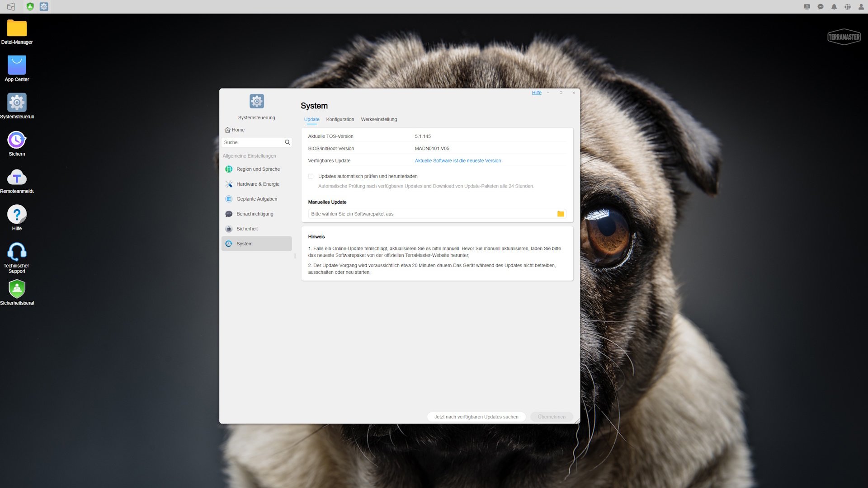Switch to the Werkseinstellung tab

coord(379,120)
